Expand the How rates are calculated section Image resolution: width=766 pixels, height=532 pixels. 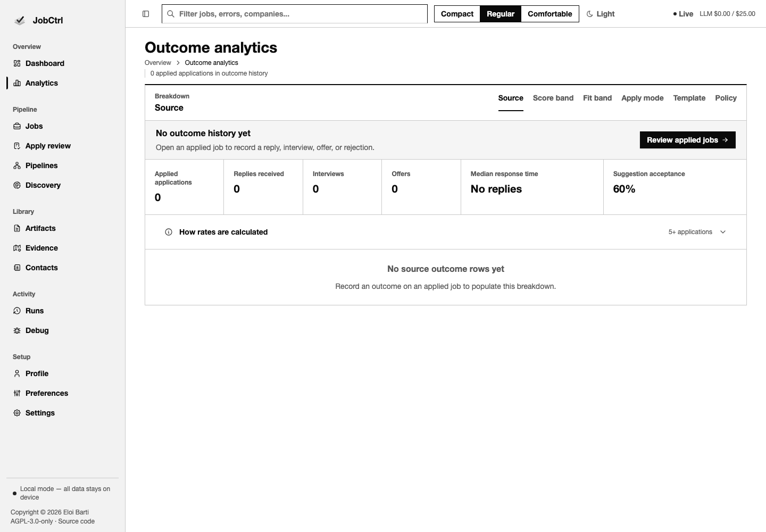pos(446,232)
